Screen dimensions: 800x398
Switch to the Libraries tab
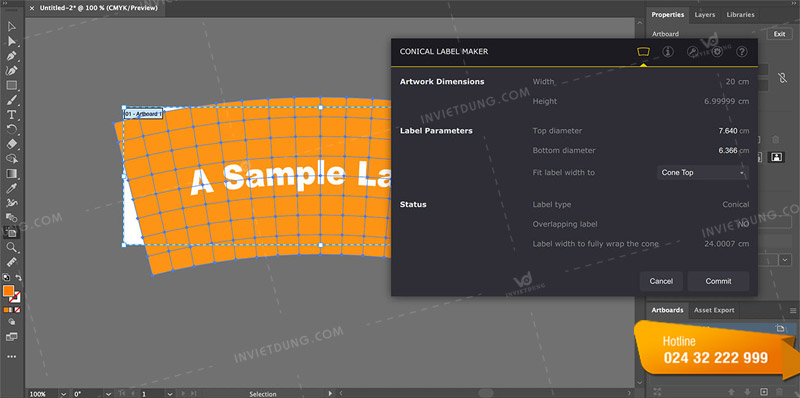pyautogui.click(x=740, y=15)
